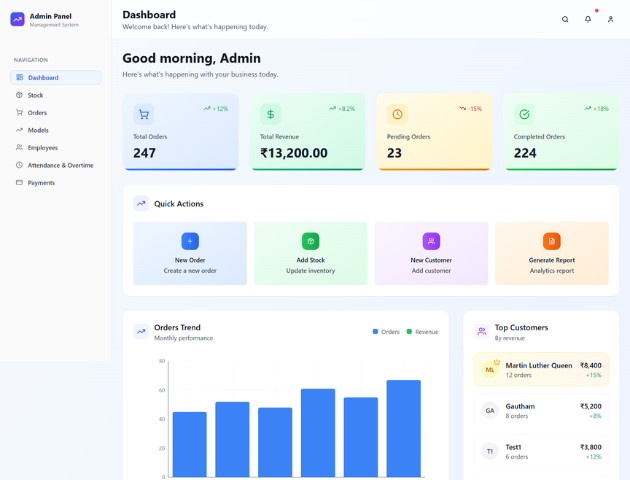Click the Completed Orders checkmark icon
630x480 pixels.
click(524, 114)
